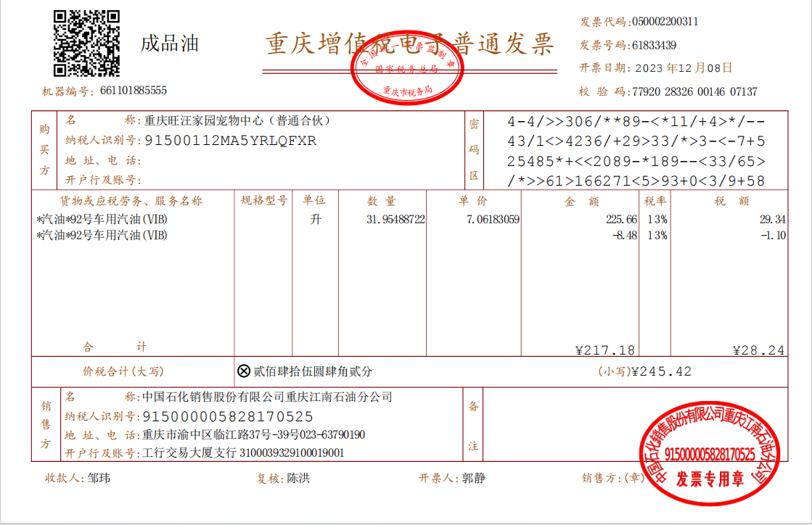
Task: Click buyer name 重庆旺汪家园宠物中心（普通合伙）
Action: click(238, 120)
